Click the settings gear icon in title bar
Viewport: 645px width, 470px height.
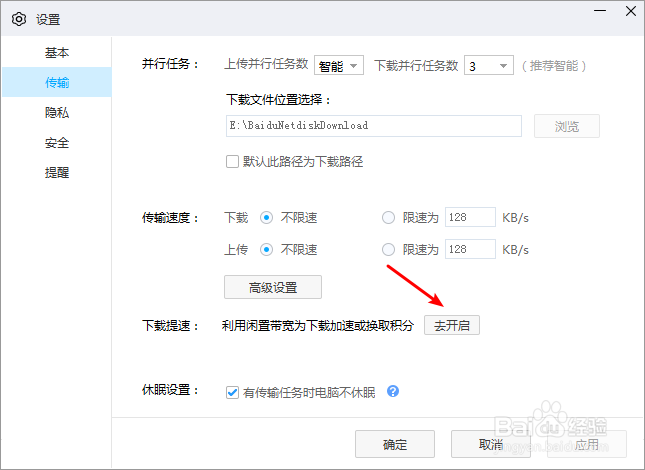(19, 19)
